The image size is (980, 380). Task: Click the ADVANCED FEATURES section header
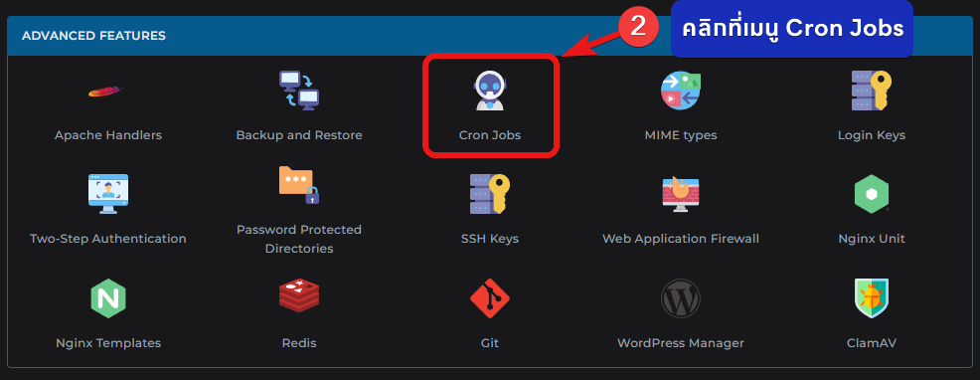coord(93,36)
